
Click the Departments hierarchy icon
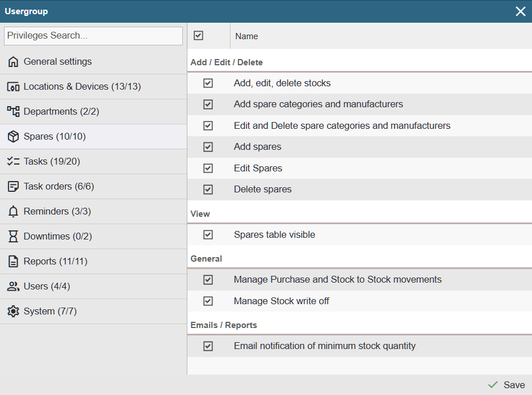13,112
